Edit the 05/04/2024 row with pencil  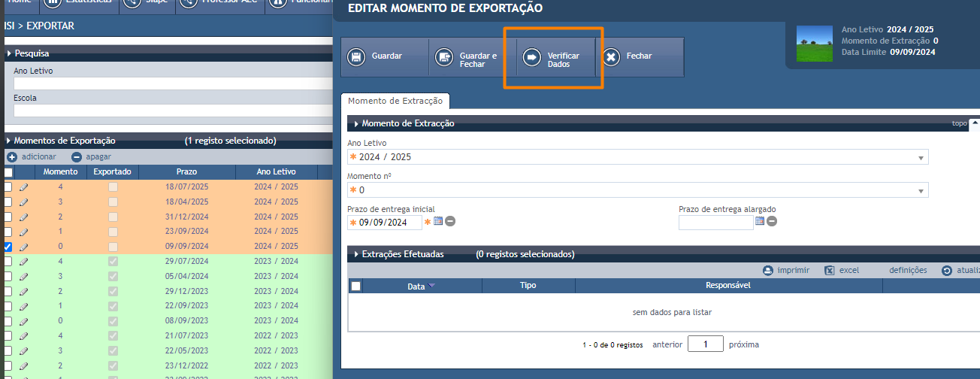pos(23,276)
